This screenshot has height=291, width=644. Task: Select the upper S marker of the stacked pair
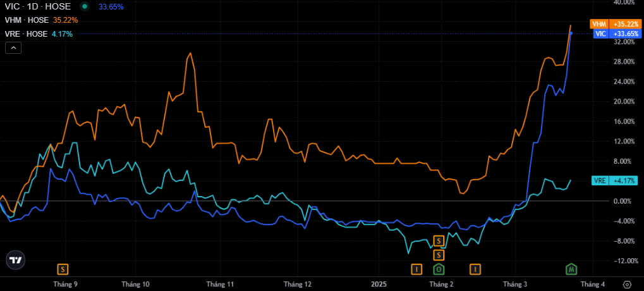[x=439, y=241]
